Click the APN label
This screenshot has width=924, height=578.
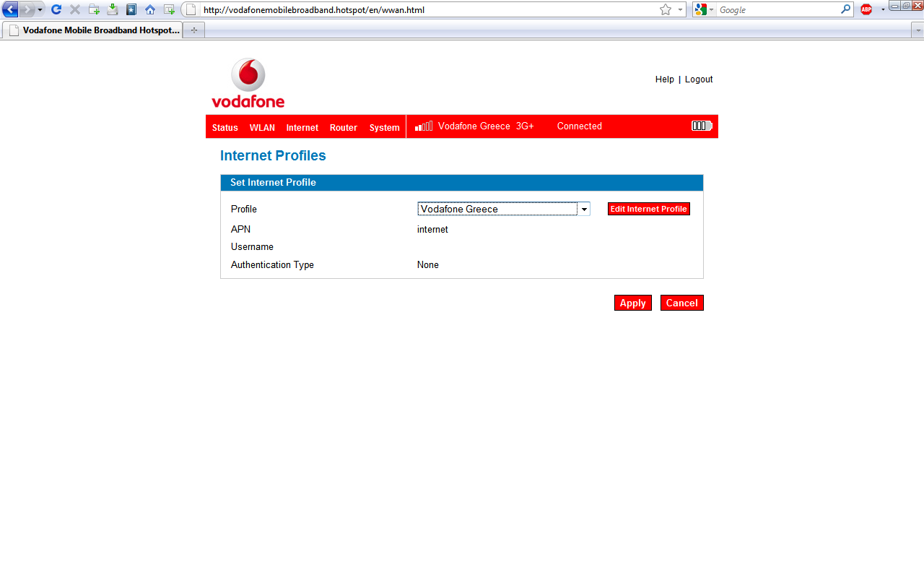coord(240,229)
